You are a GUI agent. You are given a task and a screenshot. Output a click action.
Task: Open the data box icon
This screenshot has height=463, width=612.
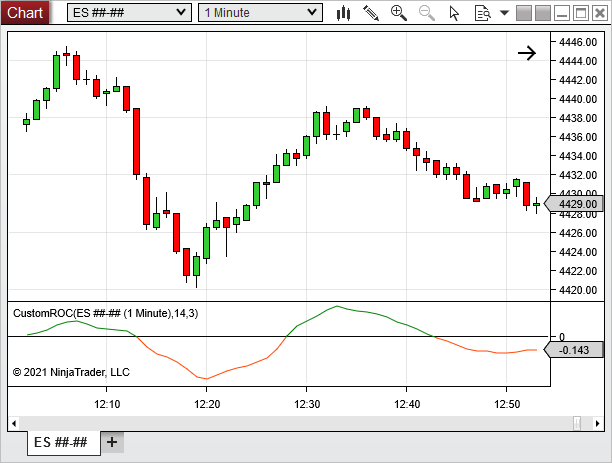click(x=481, y=13)
